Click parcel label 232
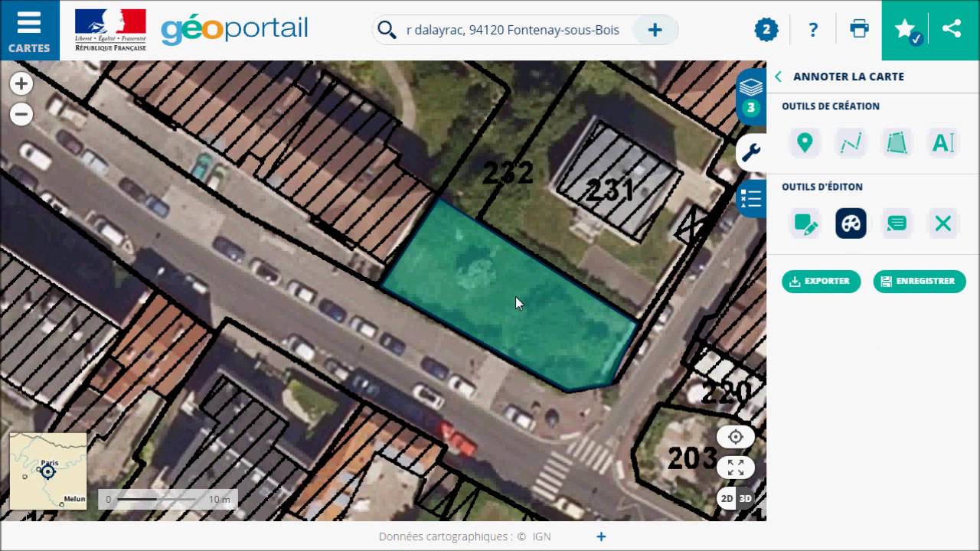This screenshot has height=551, width=980. (508, 172)
